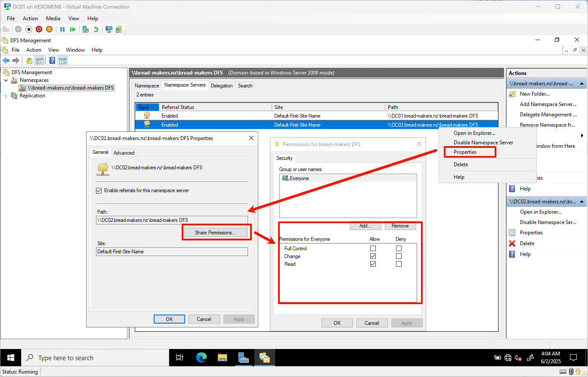
Task: Deny the Change permission for Everyone
Action: click(399, 256)
